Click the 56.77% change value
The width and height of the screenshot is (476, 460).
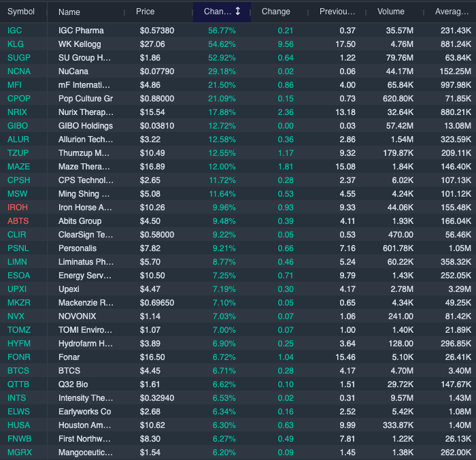[222, 31]
